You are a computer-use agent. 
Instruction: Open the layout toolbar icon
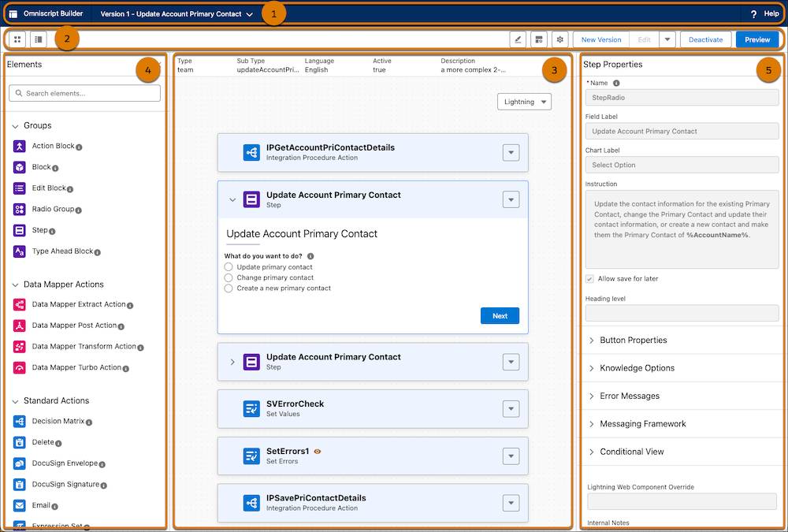click(539, 39)
